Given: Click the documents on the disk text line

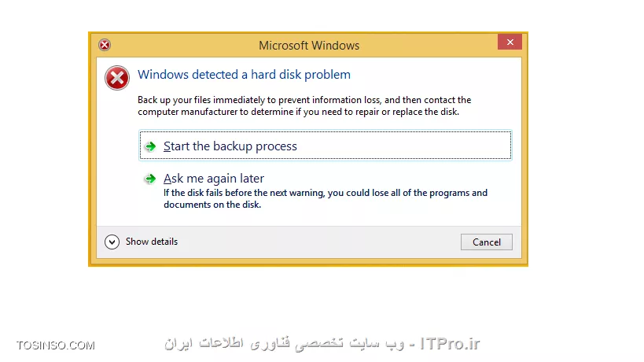Looking at the screenshot, I should click(212, 205).
